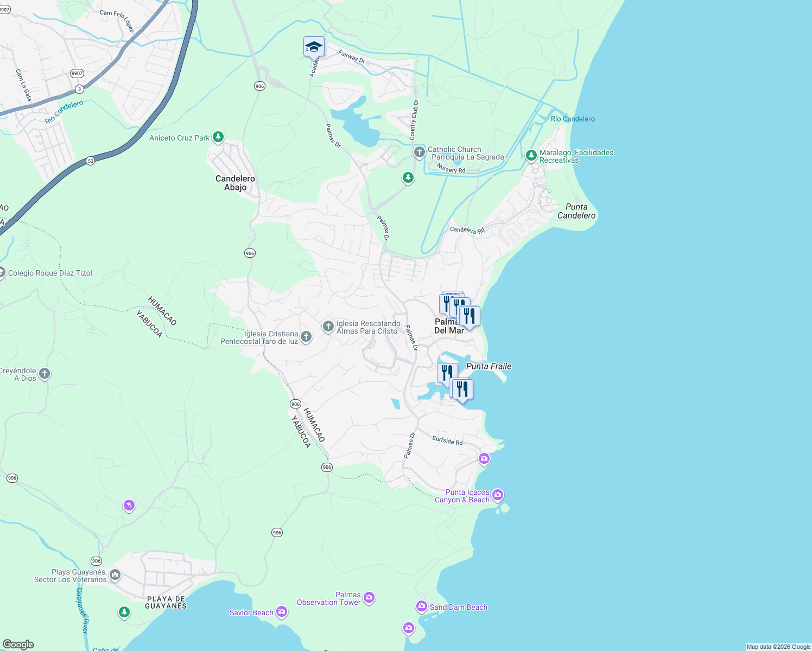Select the museum marker at Playa Guayanés Sector Los Veteranos
812x651 pixels.
tap(115, 575)
